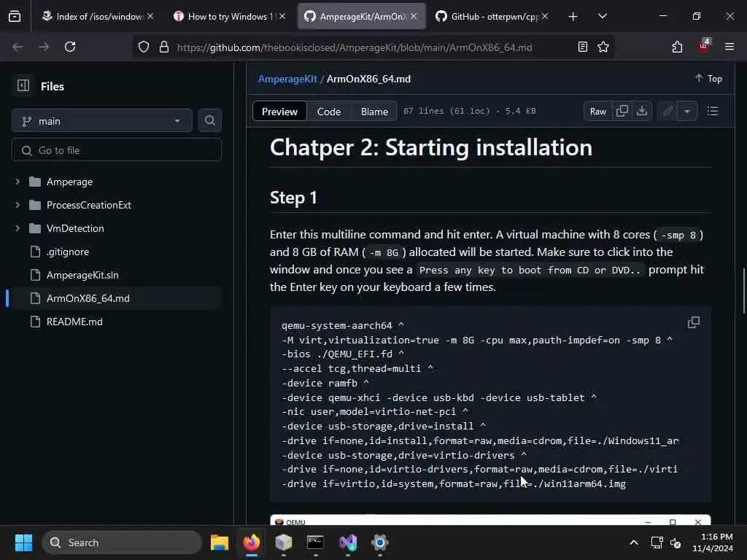Open Visual Studio from taskbar
Image resolution: width=747 pixels, height=560 pixels.
(348, 542)
